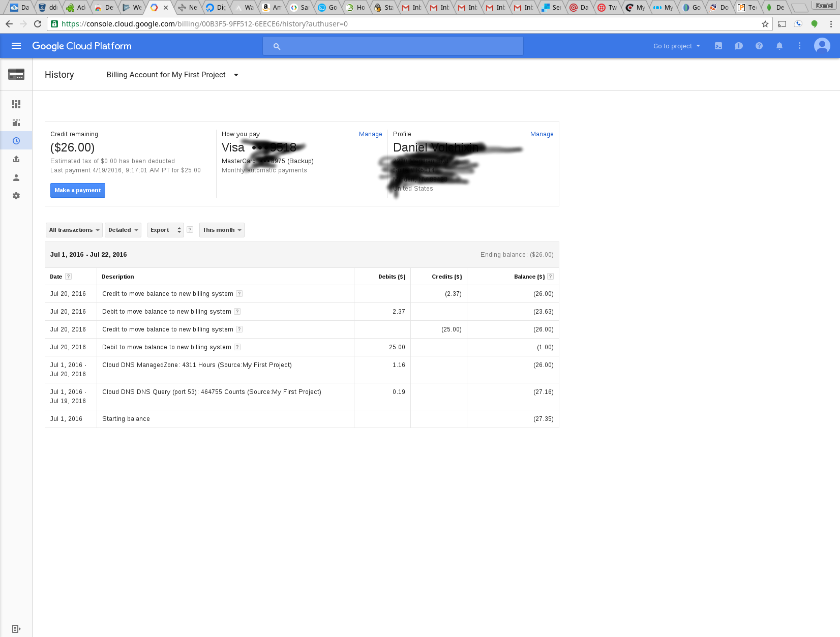Open the Chrome three-dot menu
840x637 pixels.
click(x=831, y=24)
